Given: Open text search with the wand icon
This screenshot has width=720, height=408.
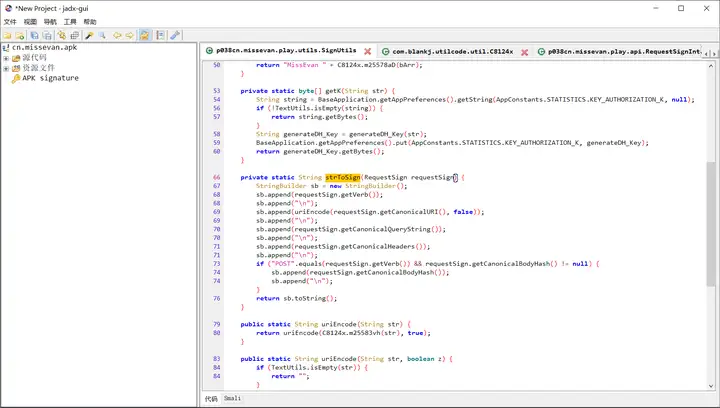Looking at the screenshot, I should pos(90,35).
